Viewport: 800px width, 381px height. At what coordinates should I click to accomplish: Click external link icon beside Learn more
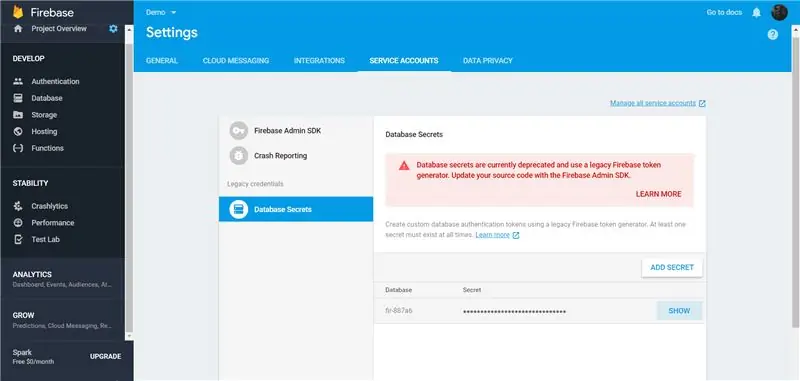[x=516, y=235]
